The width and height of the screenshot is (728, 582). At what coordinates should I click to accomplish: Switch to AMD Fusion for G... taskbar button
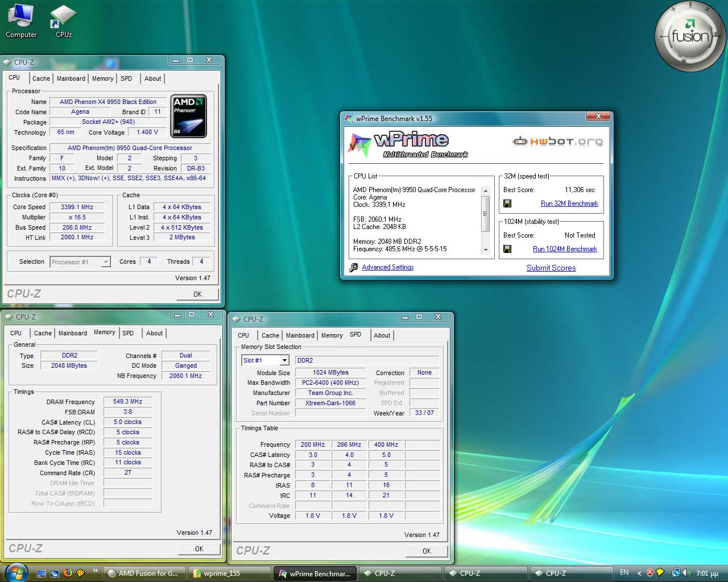coord(146,573)
